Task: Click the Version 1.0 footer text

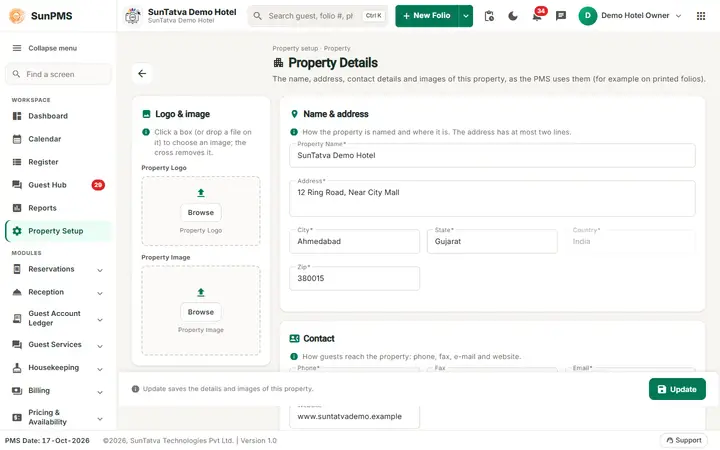Action: tap(259, 440)
